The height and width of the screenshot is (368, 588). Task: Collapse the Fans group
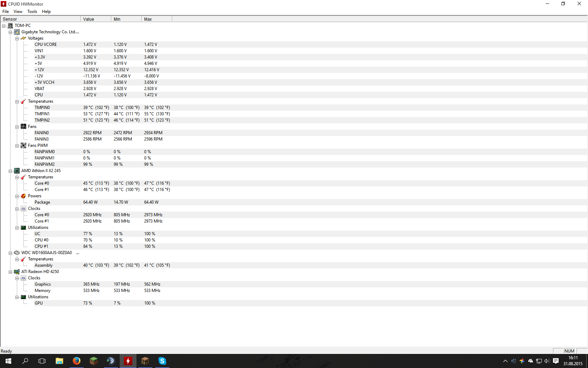tap(17, 127)
